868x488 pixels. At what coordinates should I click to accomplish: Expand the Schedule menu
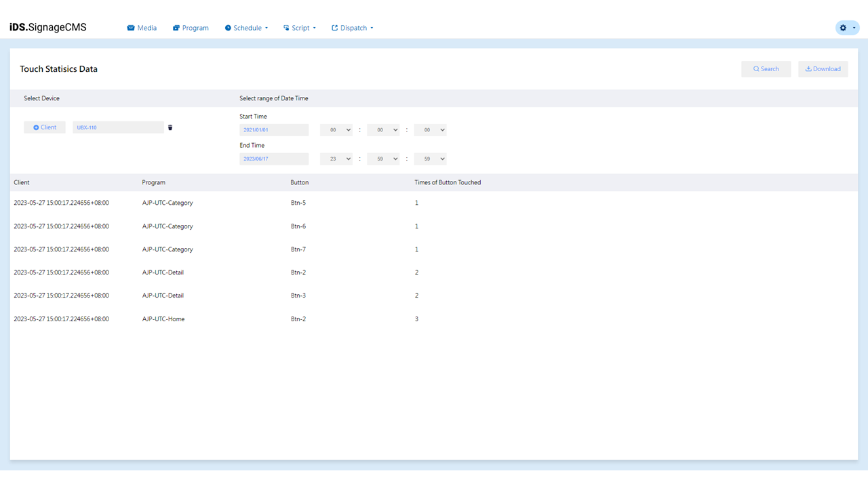click(247, 28)
